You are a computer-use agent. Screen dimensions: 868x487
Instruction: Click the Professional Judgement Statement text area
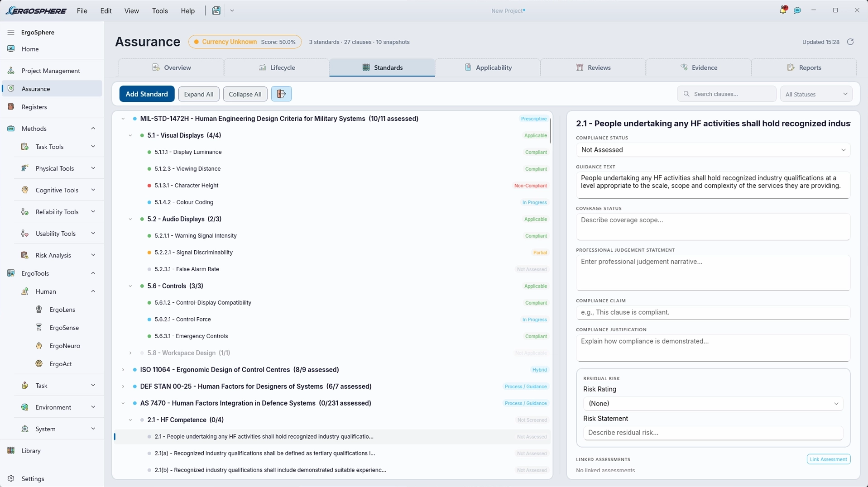[713, 273]
